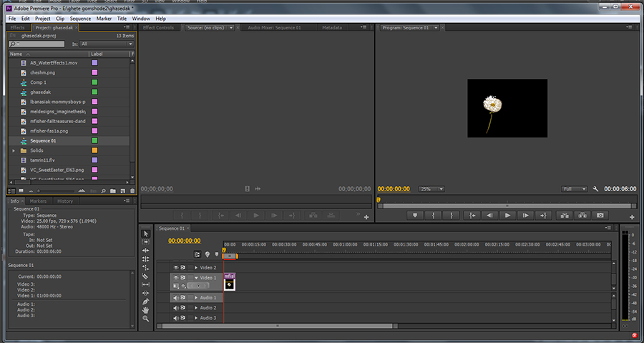The image size is (644, 343).
Task: Select the Ripple Edit tool
Action: pyautogui.click(x=146, y=251)
